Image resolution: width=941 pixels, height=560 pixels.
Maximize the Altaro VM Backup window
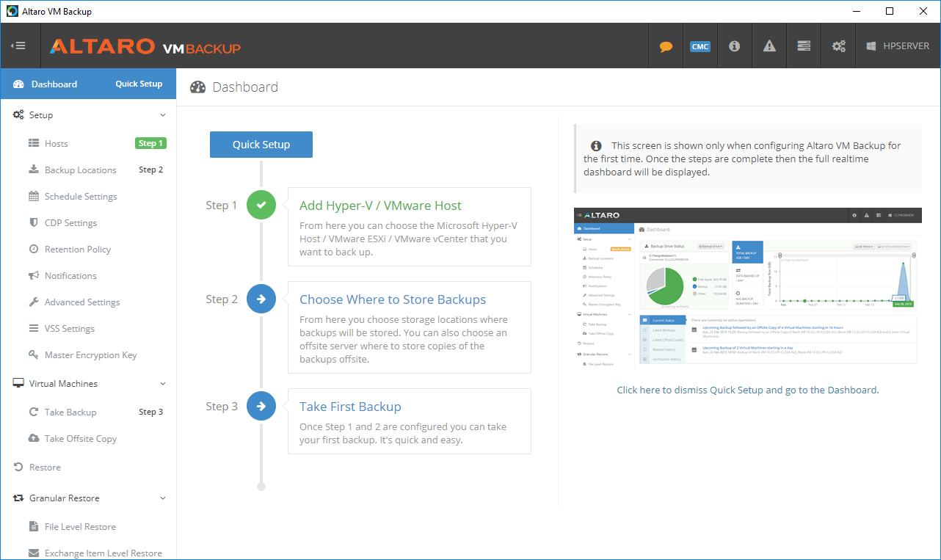click(890, 11)
